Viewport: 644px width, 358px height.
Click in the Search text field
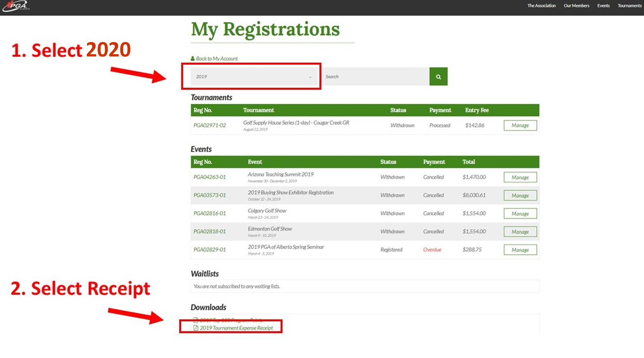click(375, 77)
